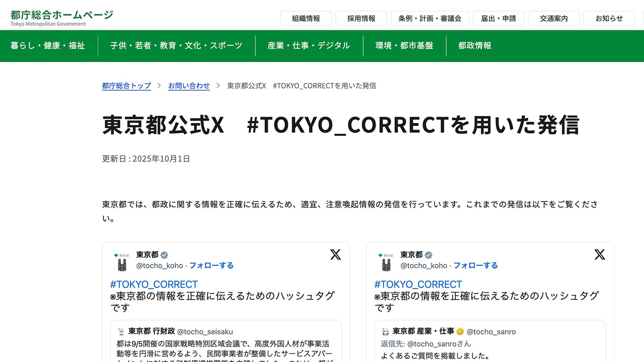This screenshot has width=644, height=362.
Task: Navigate to 都庁総合トップ via the breadcrumb
Action: pos(127,85)
